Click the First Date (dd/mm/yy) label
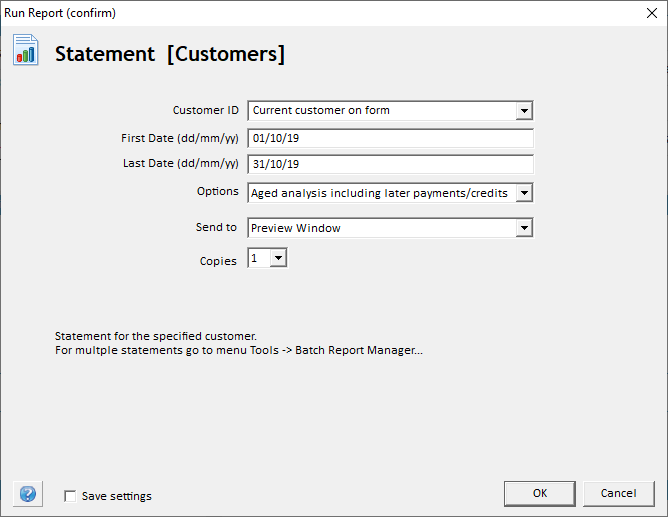Screen dimensions: 668x517 pyautogui.click(x=178, y=137)
